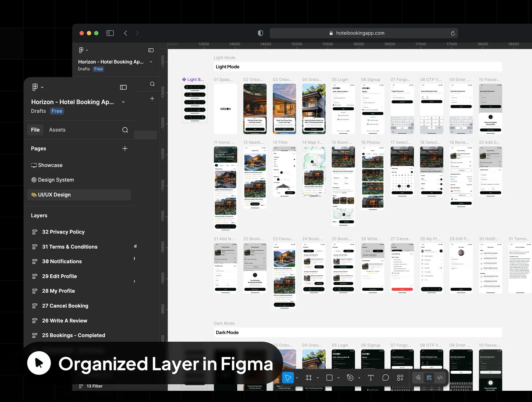
Task: Toggle the sidebar layout icon in the browser's background panel
Action: pyautogui.click(x=151, y=50)
